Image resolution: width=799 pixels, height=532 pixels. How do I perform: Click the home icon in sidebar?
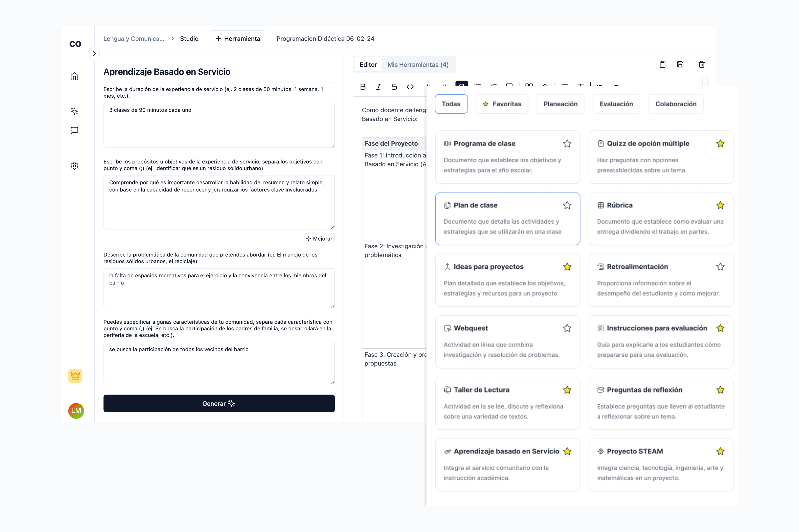coord(74,76)
